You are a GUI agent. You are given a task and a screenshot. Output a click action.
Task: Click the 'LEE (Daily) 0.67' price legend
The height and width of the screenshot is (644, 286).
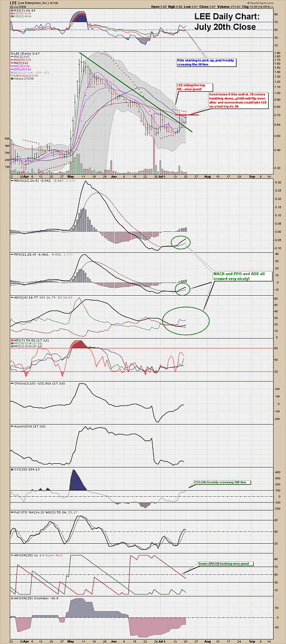(24, 54)
